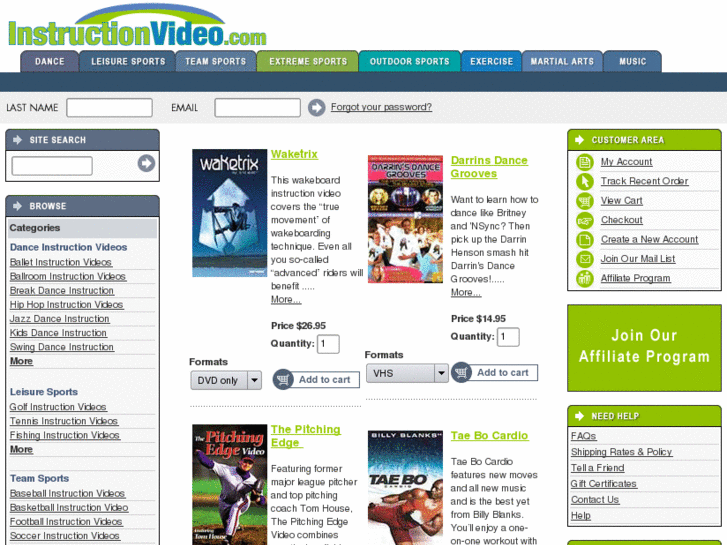Click the Checkout hand icon
The height and width of the screenshot is (545, 727).
coord(585,220)
